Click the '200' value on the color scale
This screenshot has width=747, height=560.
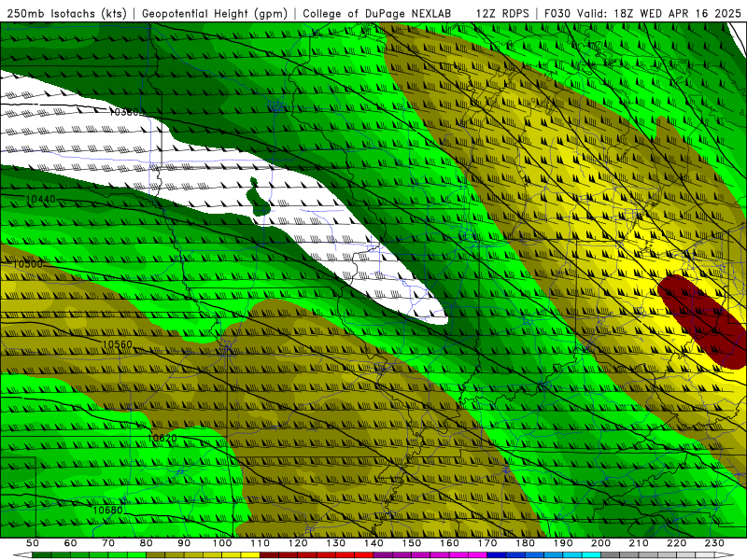600,543
